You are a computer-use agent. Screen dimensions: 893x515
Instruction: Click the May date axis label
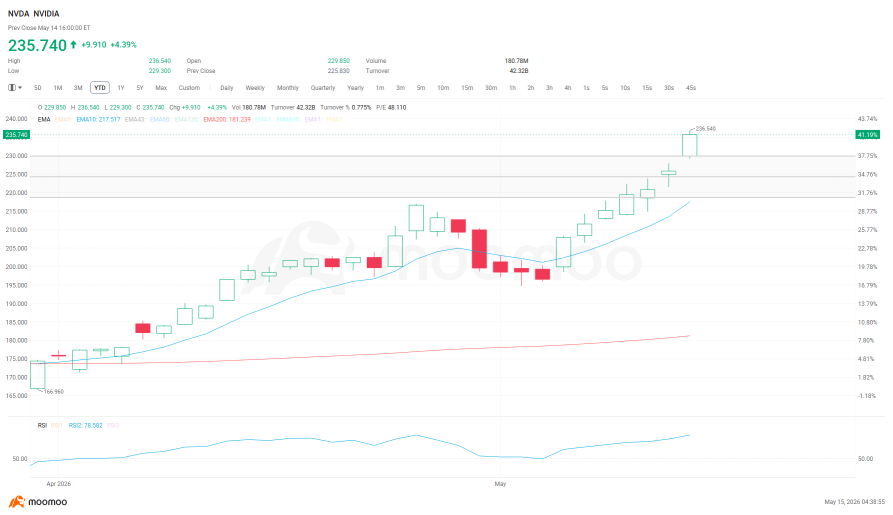pos(500,484)
